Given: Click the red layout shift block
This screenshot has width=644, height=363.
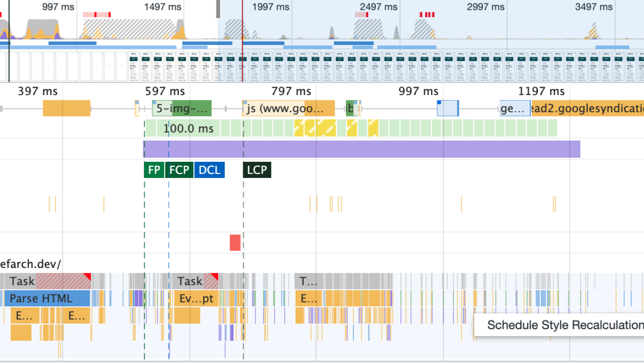Looking at the screenshot, I should (235, 242).
